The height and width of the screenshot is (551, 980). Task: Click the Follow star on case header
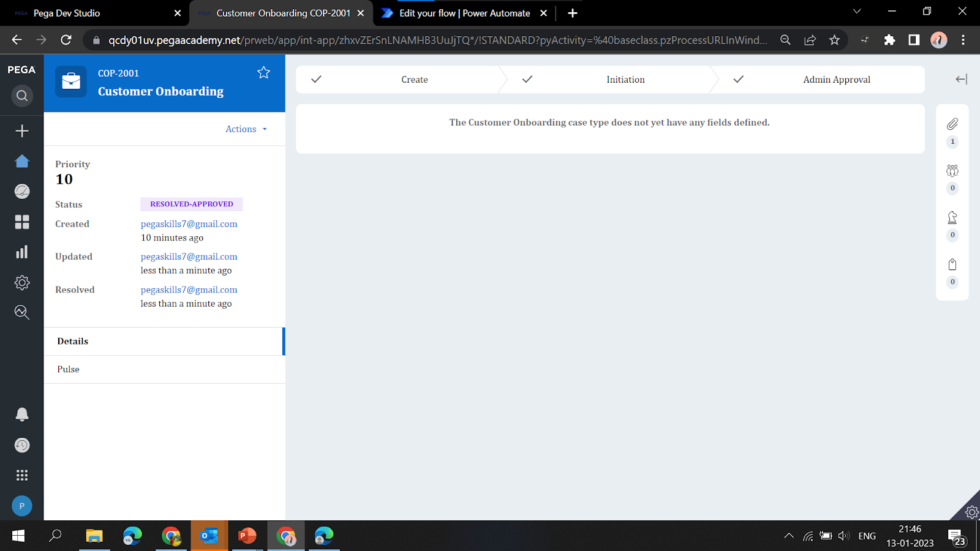point(263,72)
